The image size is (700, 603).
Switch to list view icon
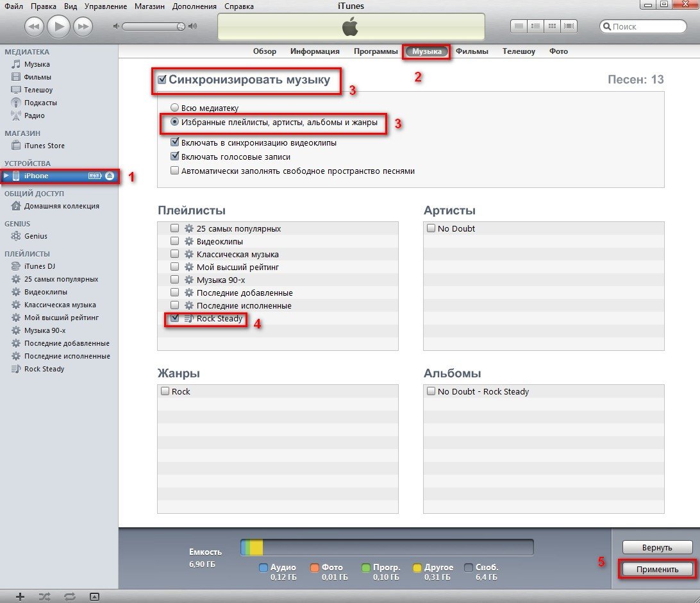click(x=519, y=26)
